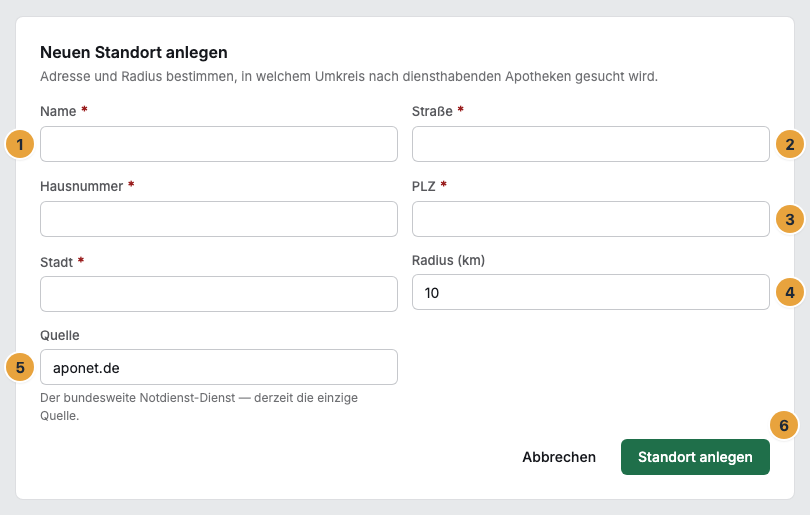Click the 'Quelle' label
Screen dimensions: 810x515
[60, 335]
